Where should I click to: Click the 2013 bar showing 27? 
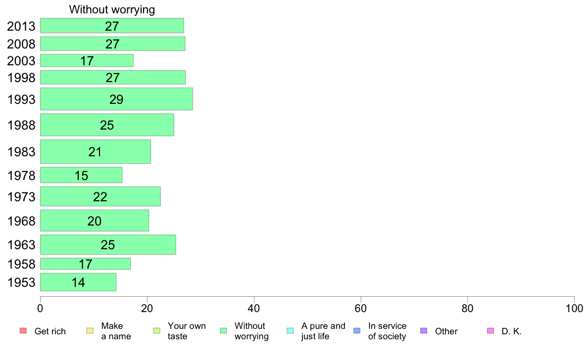pos(112,26)
